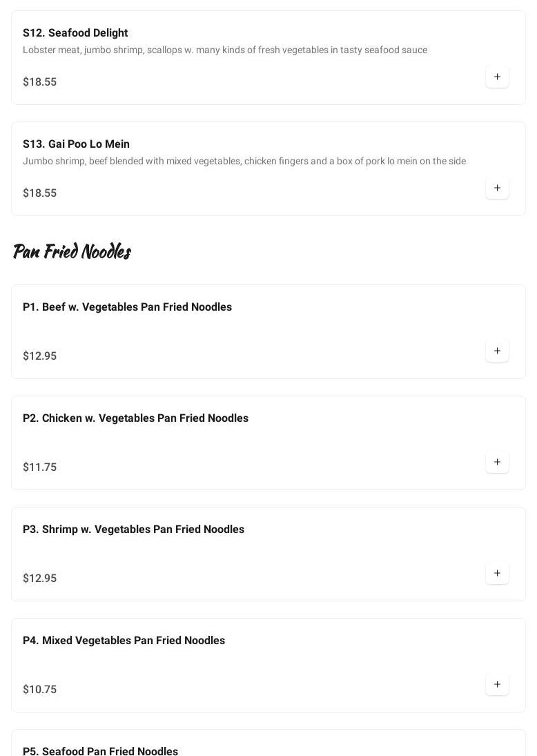
Task: Click the P5. Seafood Pan Fried Noodles title
Action: coord(100,750)
